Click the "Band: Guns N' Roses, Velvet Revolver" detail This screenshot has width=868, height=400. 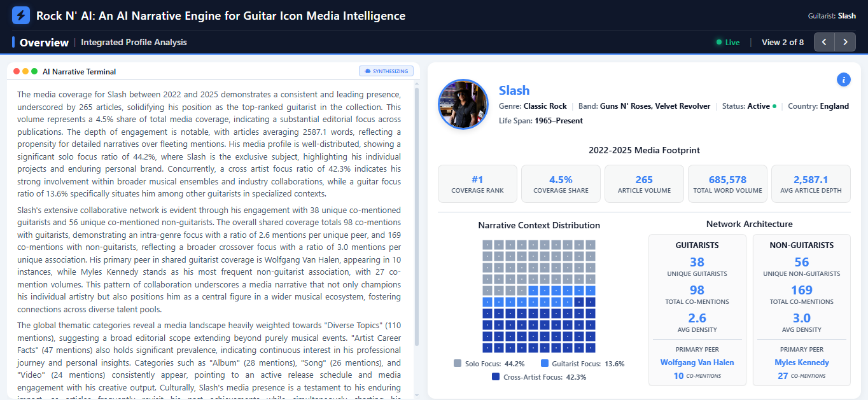point(644,106)
